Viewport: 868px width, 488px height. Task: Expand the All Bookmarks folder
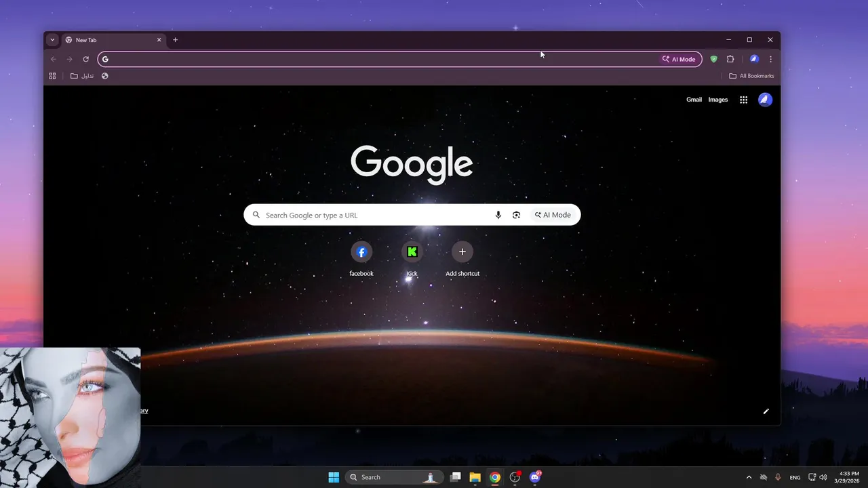751,76
